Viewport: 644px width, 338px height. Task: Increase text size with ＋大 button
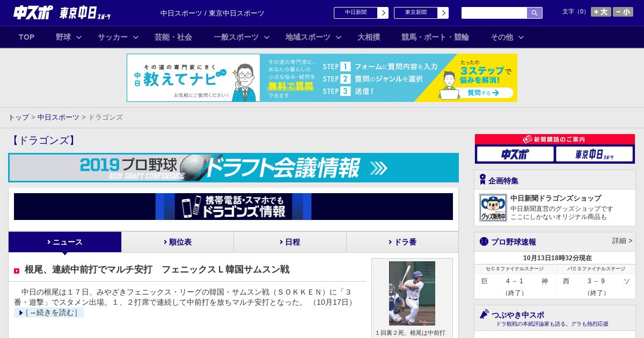tap(601, 12)
